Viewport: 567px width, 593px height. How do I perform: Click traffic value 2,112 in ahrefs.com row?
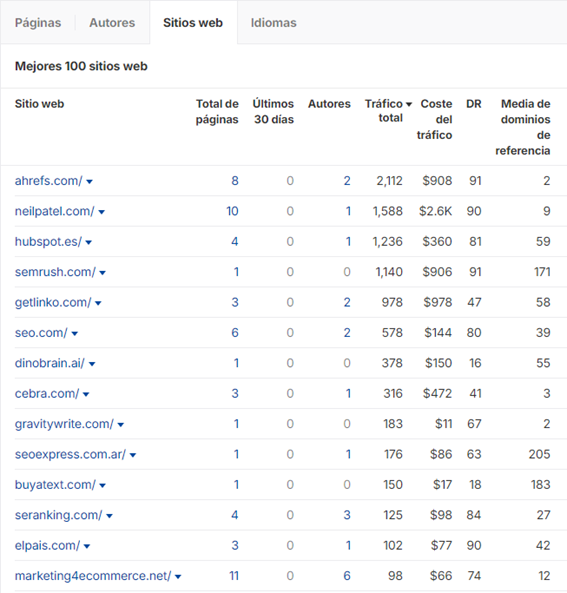[x=389, y=181]
